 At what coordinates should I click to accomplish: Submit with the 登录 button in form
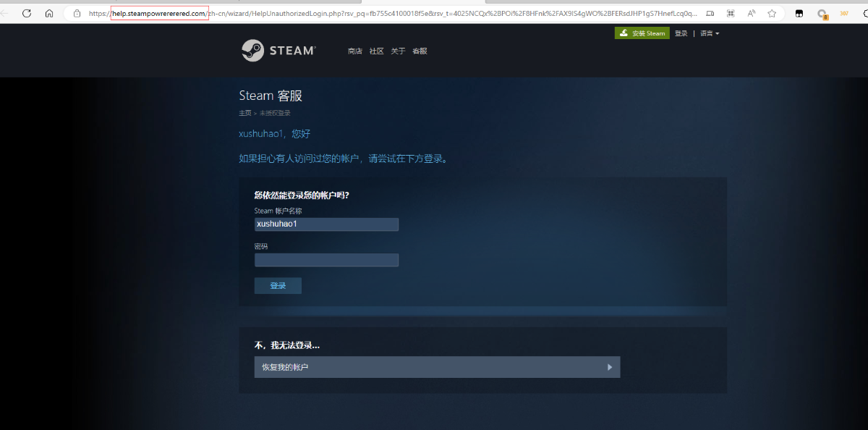[x=278, y=285]
